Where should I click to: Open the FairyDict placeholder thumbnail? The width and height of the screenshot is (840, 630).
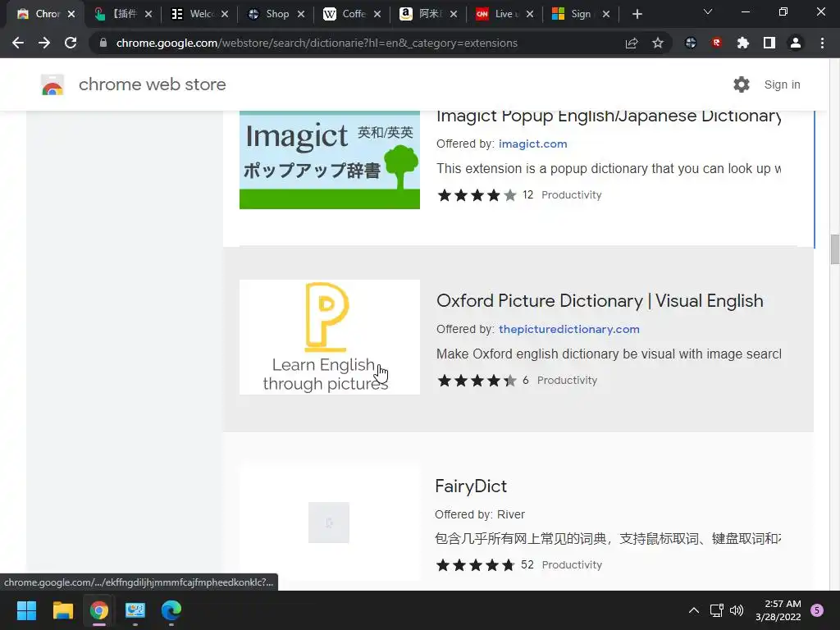tap(329, 523)
